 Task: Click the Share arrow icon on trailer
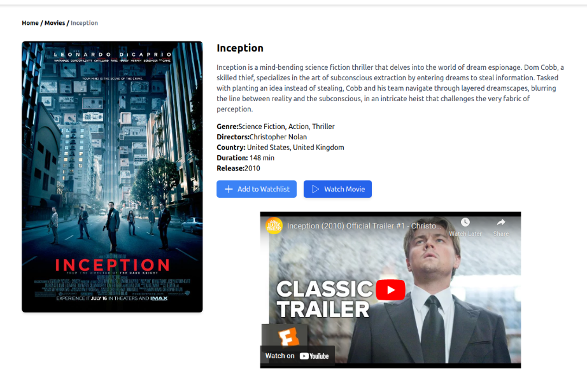click(501, 222)
